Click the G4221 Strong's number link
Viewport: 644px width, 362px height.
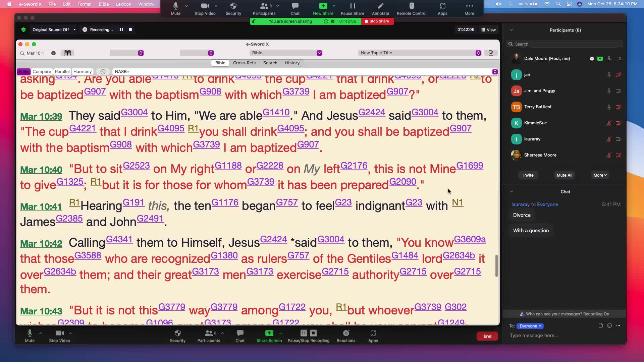click(x=82, y=128)
